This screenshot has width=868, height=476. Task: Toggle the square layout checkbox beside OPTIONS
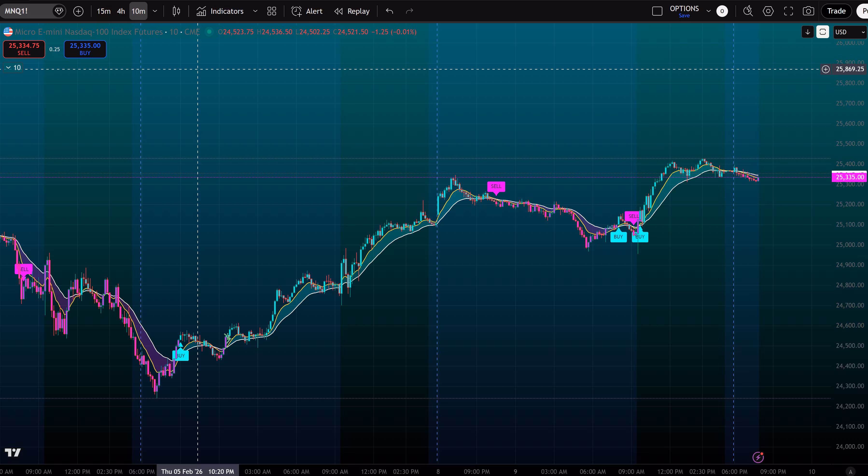[x=657, y=11]
